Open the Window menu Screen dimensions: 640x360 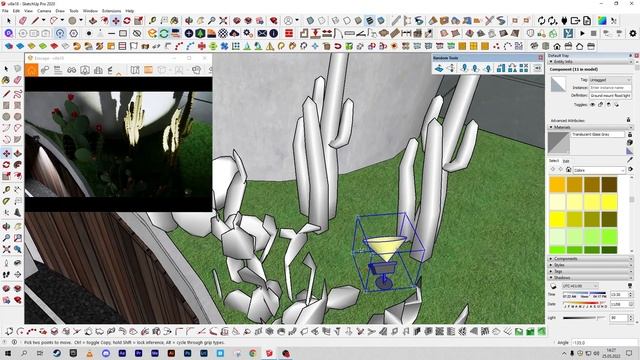tap(90, 11)
